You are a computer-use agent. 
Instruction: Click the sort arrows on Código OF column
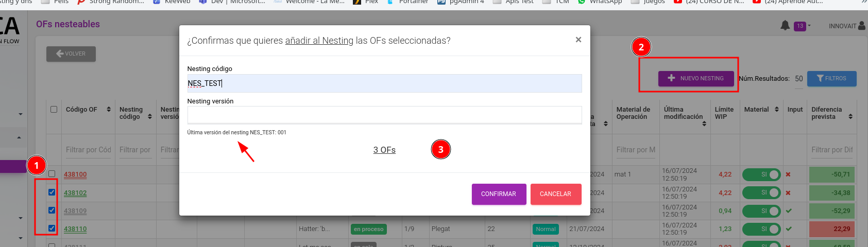pos(109,110)
